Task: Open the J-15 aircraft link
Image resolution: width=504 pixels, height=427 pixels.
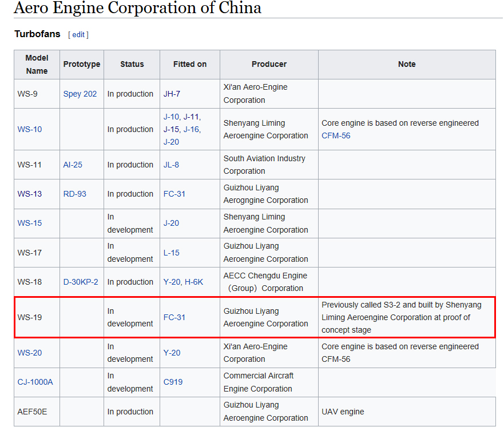Action: 171,129
